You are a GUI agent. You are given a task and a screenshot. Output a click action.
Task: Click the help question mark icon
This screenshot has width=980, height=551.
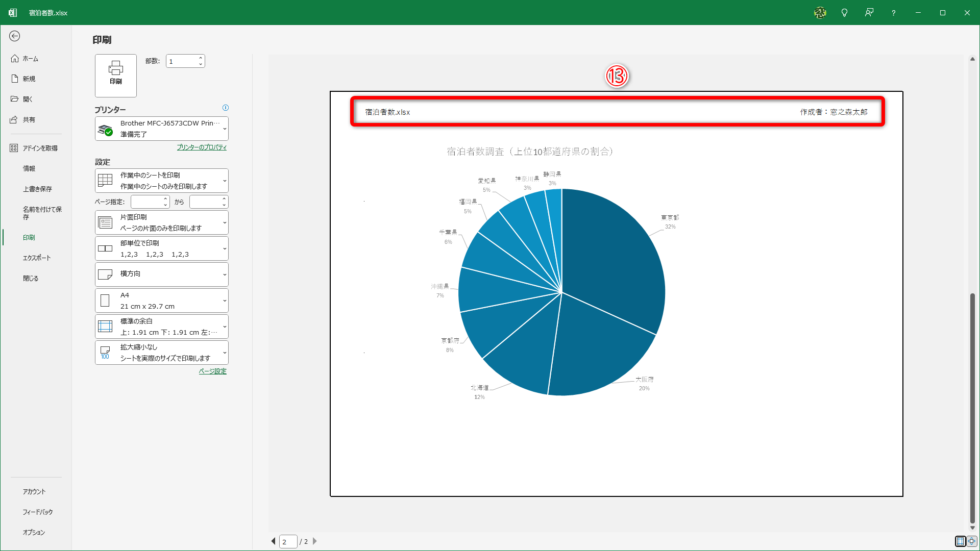893,13
